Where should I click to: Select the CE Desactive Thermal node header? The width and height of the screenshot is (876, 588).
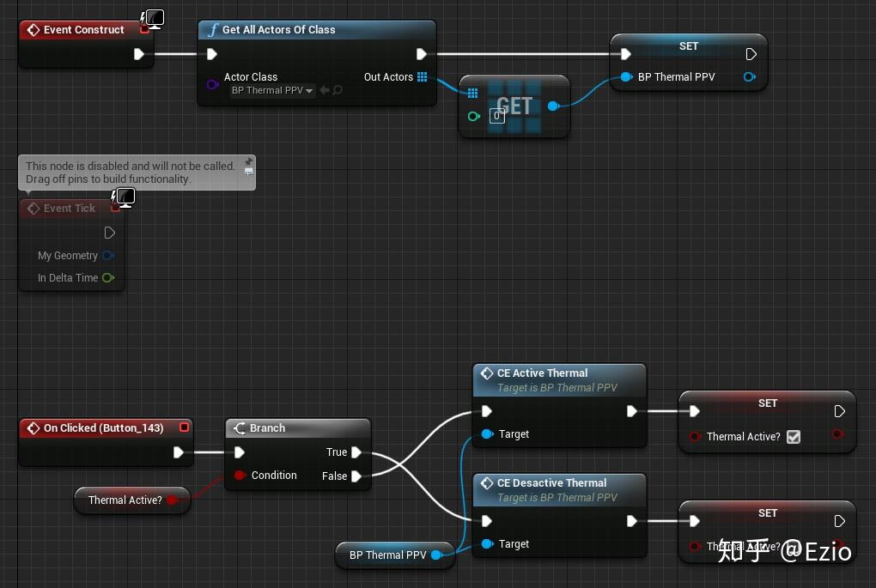pyautogui.click(x=559, y=490)
